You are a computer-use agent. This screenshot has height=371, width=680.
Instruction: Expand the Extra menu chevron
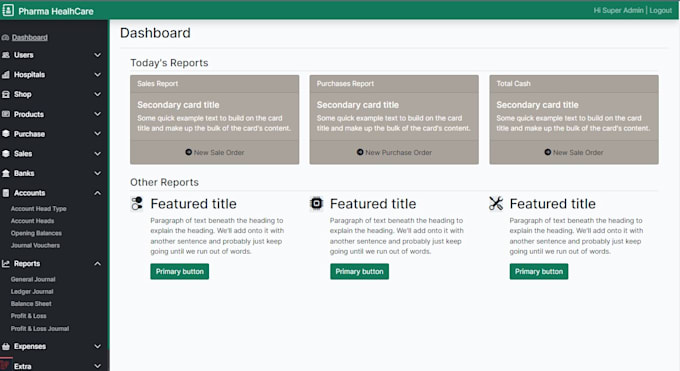pyautogui.click(x=98, y=366)
